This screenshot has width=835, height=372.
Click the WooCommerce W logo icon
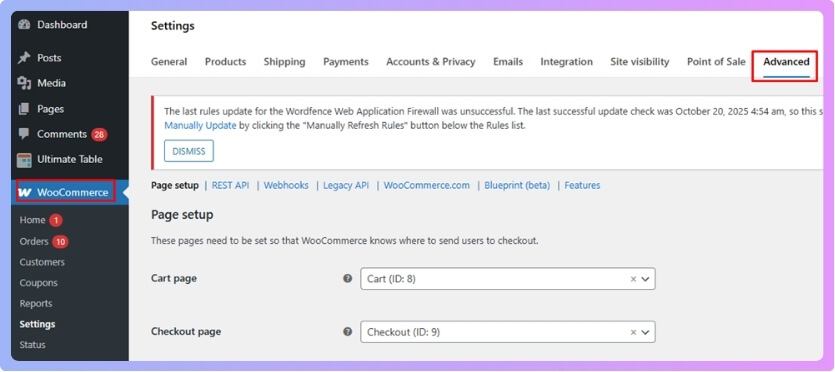pos(25,193)
